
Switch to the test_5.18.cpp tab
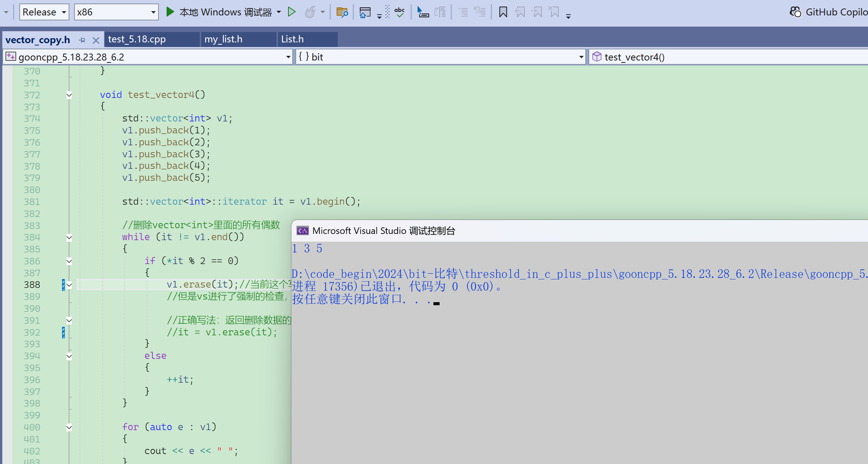(x=137, y=39)
